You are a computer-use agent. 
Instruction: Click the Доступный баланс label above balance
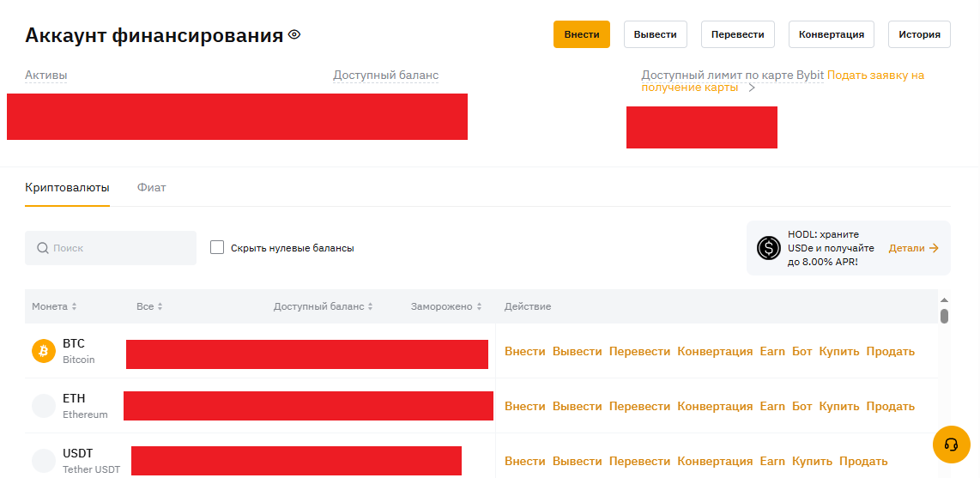coord(385,76)
